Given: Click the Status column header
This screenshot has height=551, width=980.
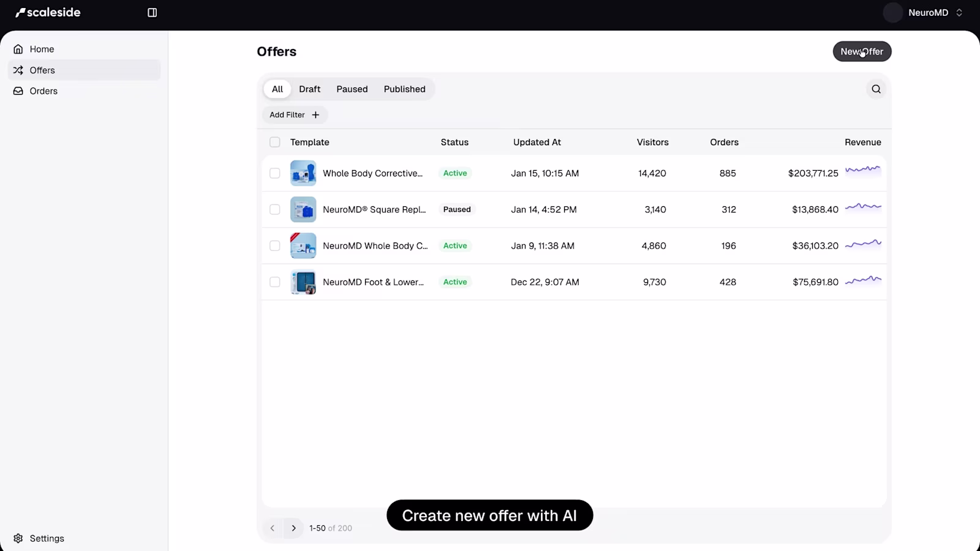Looking at the screenshot, I should pos(454,142).
